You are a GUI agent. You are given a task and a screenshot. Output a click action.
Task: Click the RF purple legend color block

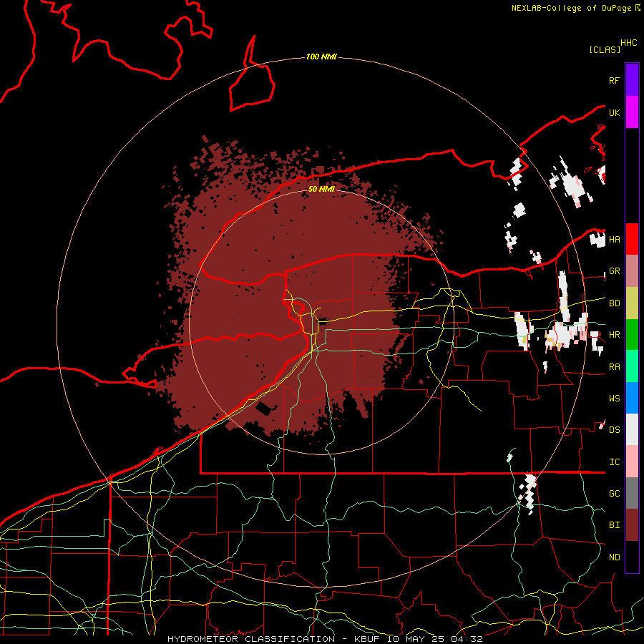click(632, 80)
